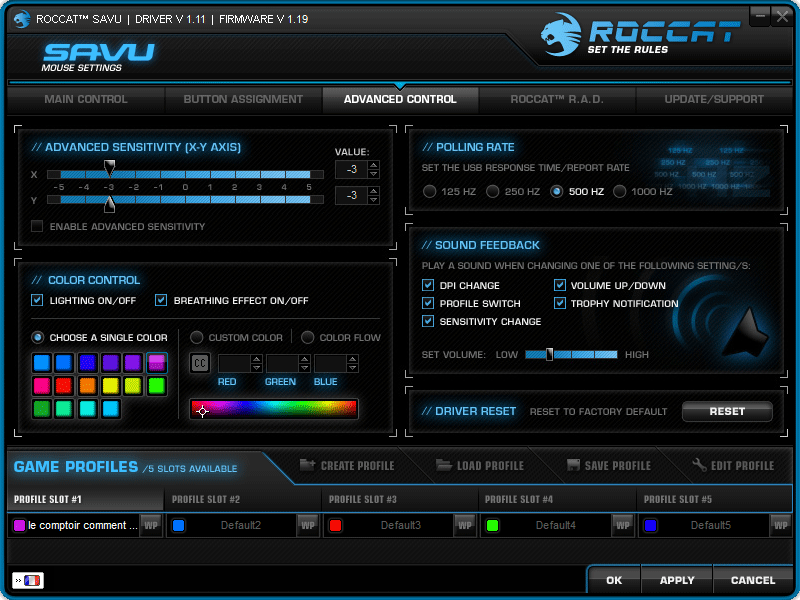Image resolution: width=800 pixels, height=600 pixels.
Task: Decrease the X axis value with its down arrow
Action: pos(373,173)
